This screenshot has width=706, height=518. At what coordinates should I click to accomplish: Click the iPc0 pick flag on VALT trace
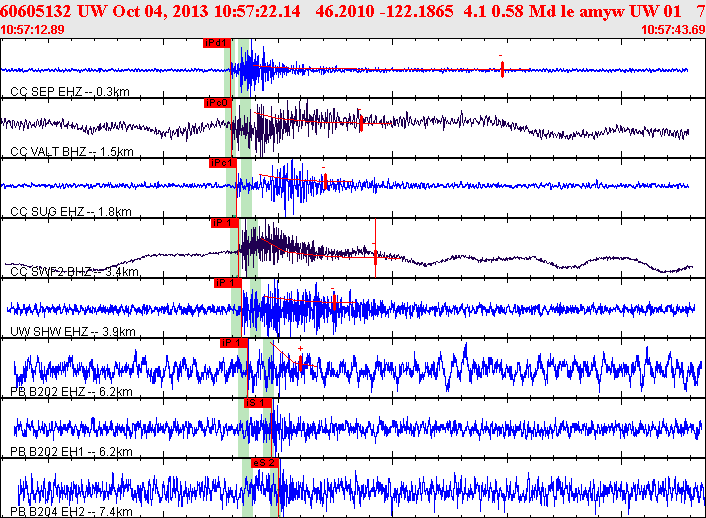pyautogui.click(x=218, y=103)
